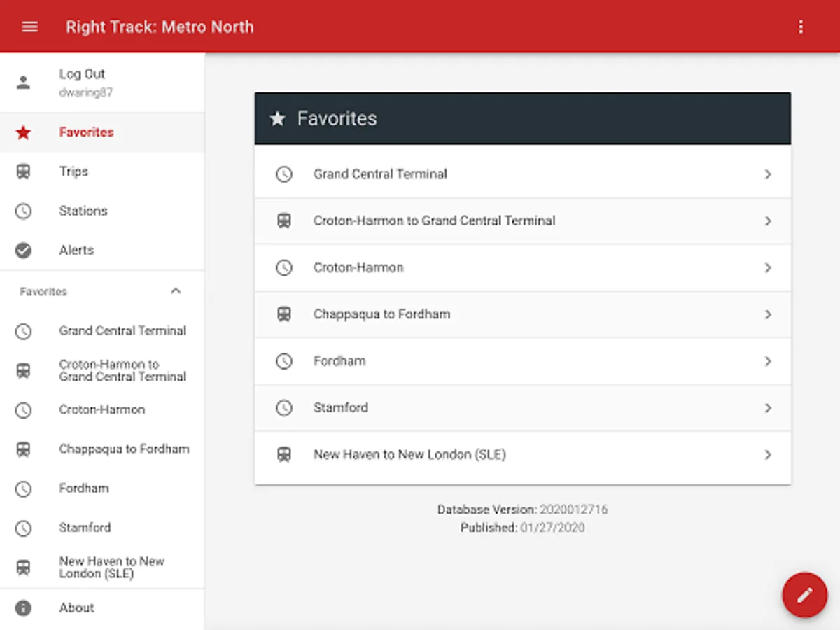Image resolution: width=840 pixels, height=630 pixels.
Task: Click clock icon in Stamford card row
Action: pyautogui.click(x=283, y=408)
